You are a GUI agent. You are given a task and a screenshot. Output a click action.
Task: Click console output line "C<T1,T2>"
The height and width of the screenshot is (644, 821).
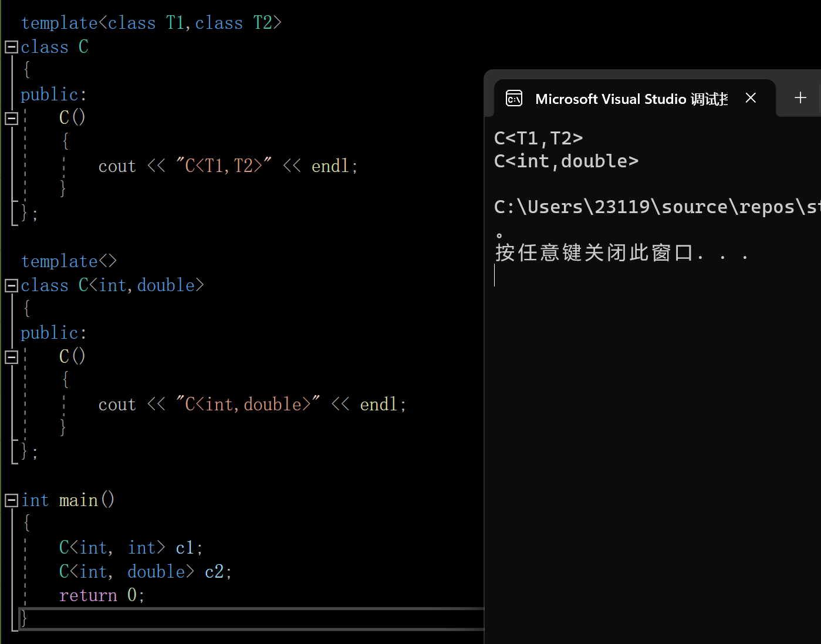coord(539,139)
